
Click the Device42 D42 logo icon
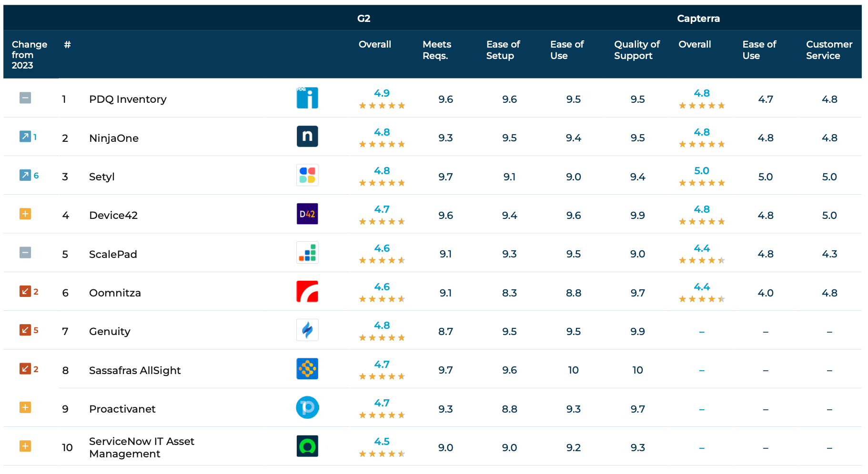coord(307,214)
